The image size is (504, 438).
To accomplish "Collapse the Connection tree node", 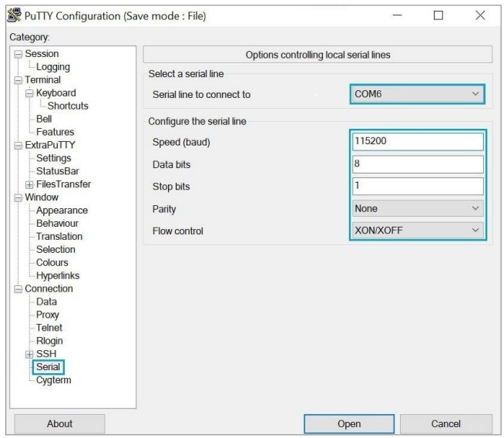I will [18, 289].
